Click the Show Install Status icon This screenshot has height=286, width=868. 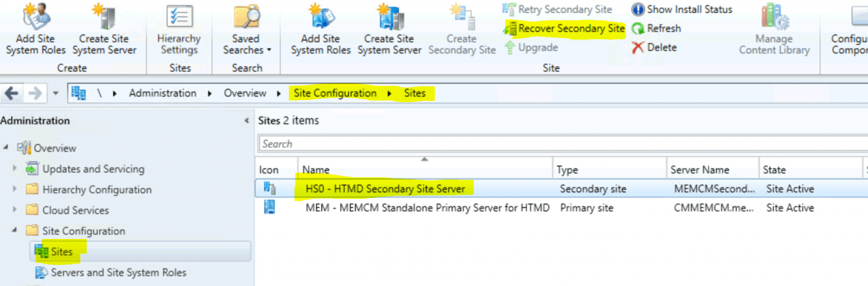pos(638,10)
